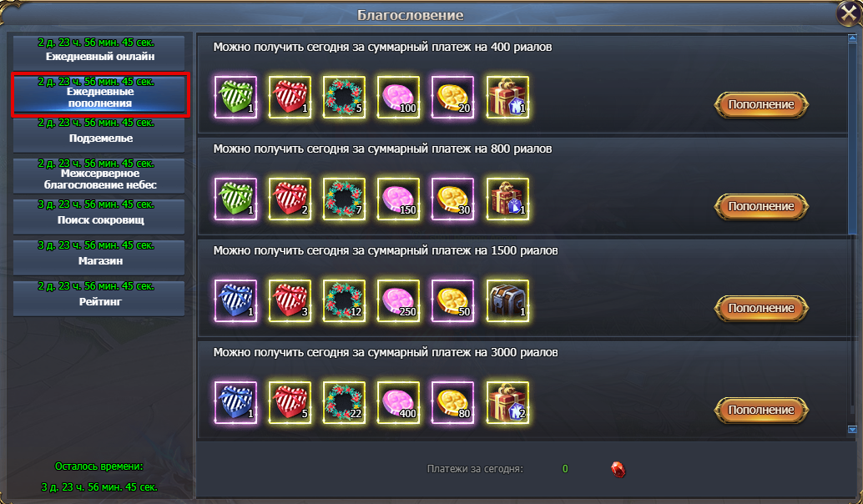This screenshot has width=863, height=504.
Task: Select the blue heart box in 3000 rials row
Action: click(235, 403)
